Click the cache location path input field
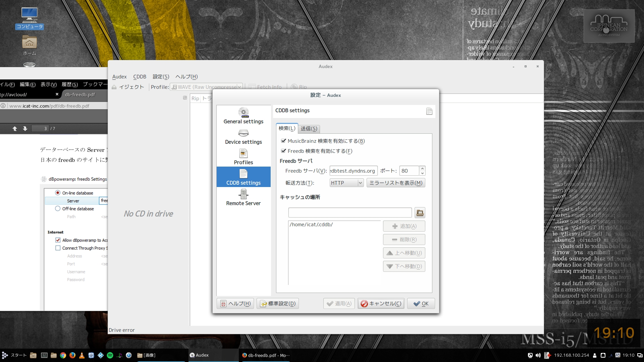The height and width of the screenshot is (362, 644). coord(350,213)
